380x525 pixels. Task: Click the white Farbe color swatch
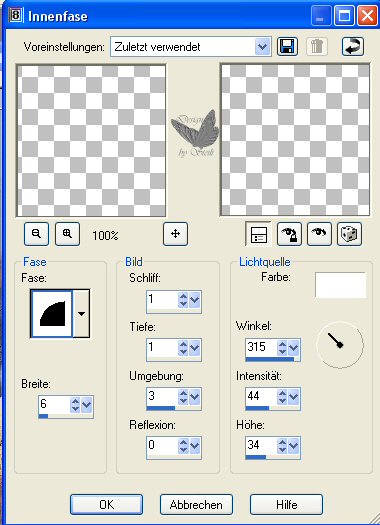pos(340,285)
